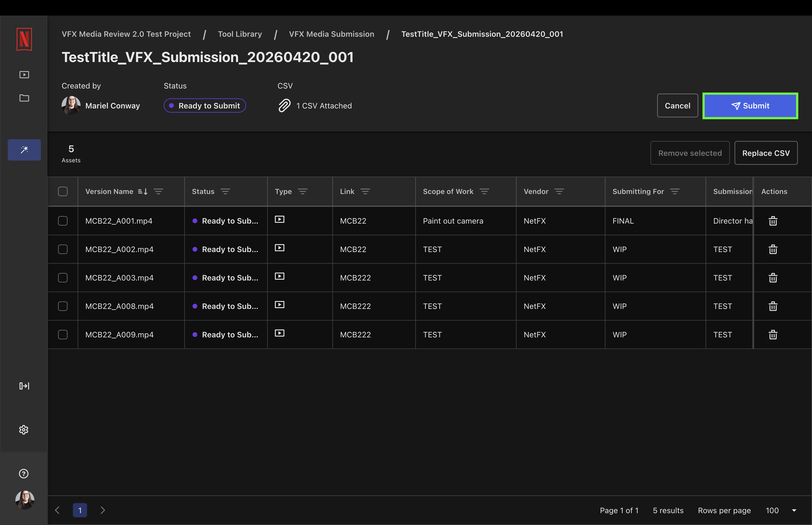Check the MCB22_A001.mp4 row checkbox
Viewport: 812px width, 525px height.
click(63, 221)
